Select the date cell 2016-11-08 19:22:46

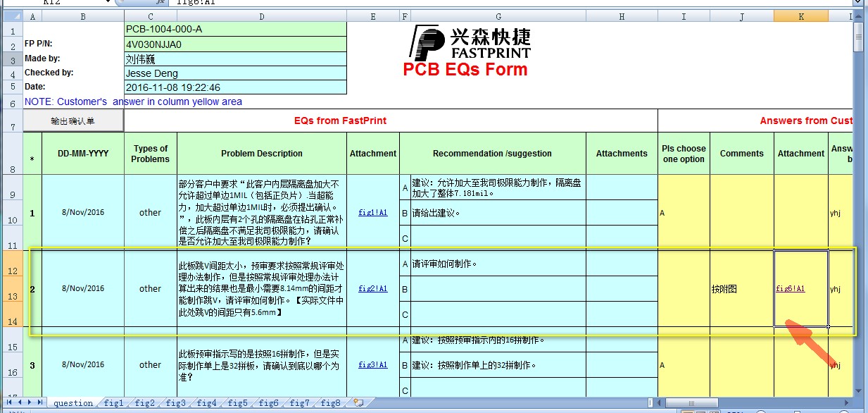[x=235, y=87]
